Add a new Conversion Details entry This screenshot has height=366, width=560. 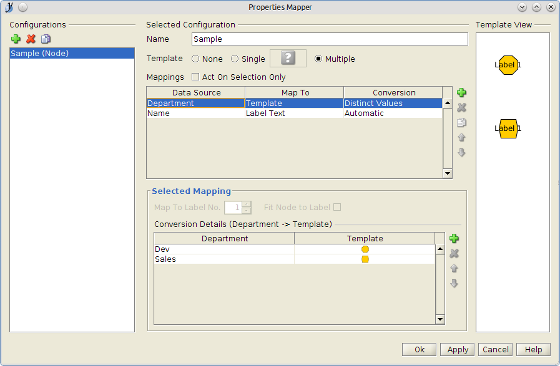(x=454, y=239)
